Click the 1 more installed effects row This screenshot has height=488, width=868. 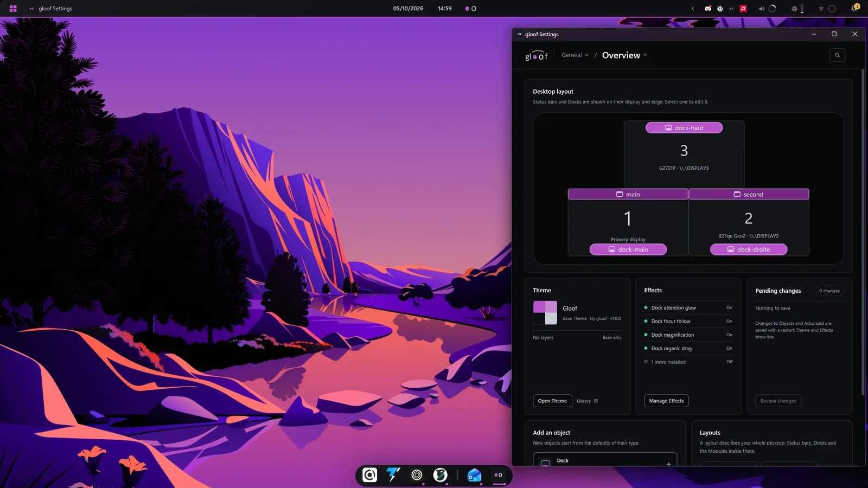coord(688,362)
